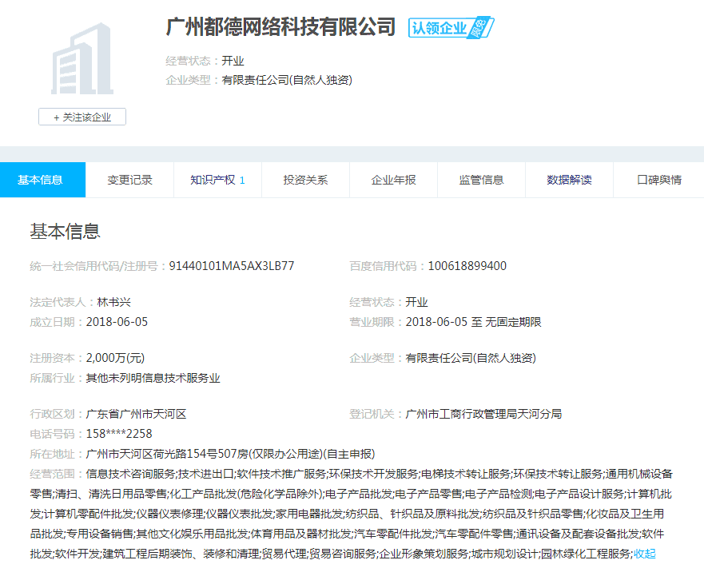This screenshot has width=704, height=588.
Task: Click the 行政区划 label
Action: 53,414
